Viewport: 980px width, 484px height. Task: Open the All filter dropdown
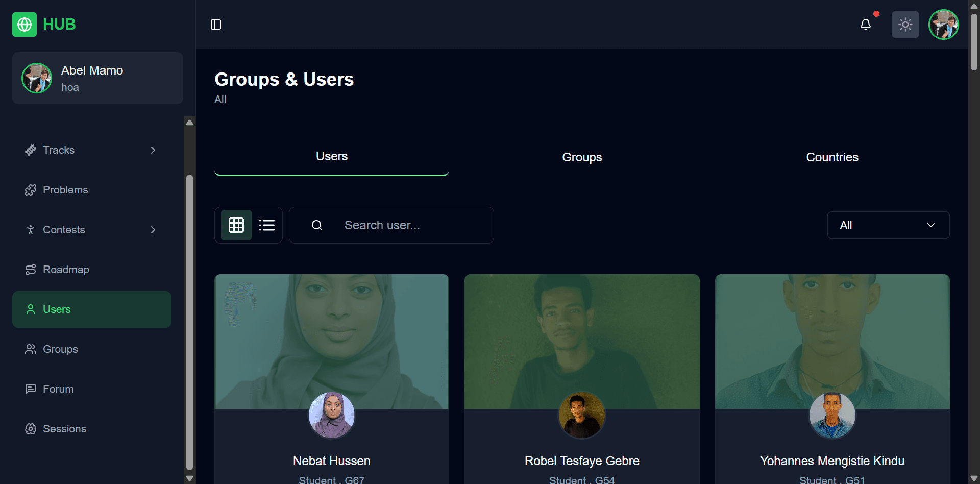(888, 225)
